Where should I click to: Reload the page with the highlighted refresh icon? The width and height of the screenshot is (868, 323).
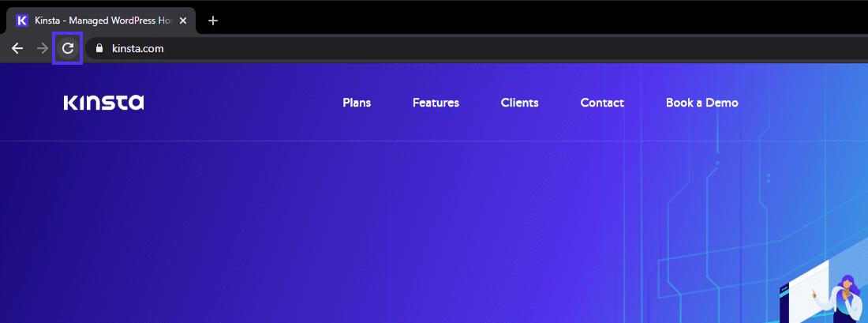pyautogui.click(x=68, y=48)
